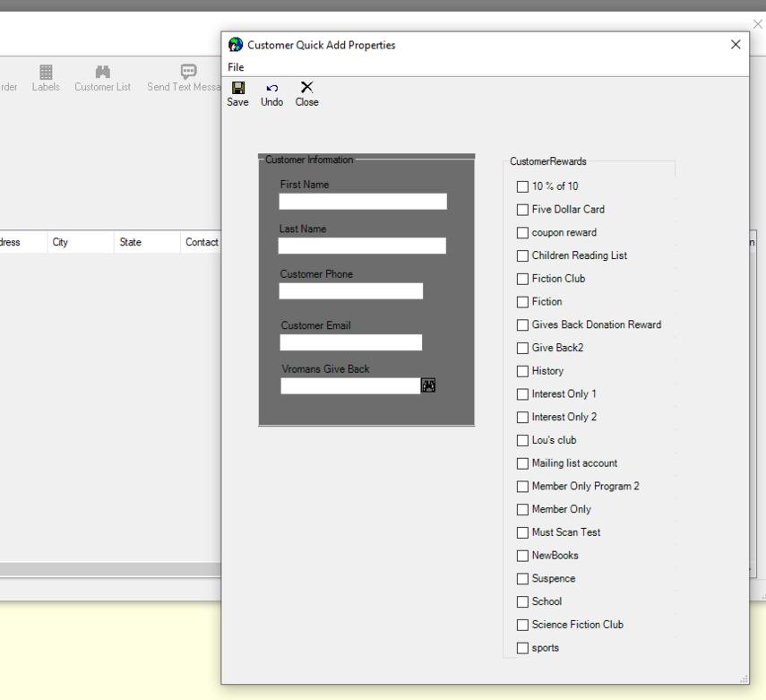Screen dimensions: 766x700
Task: Click the horizontal scrollbar in background window
Action: (x=110, y=569)
